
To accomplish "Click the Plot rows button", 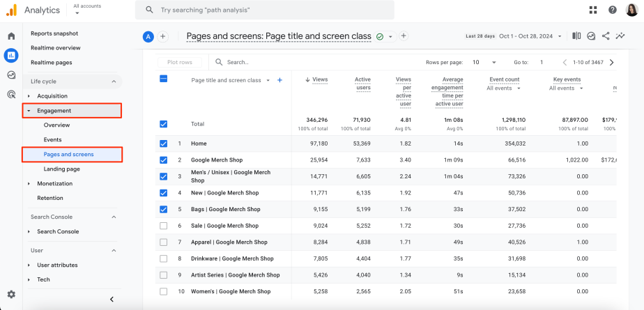I will point(180,63).
